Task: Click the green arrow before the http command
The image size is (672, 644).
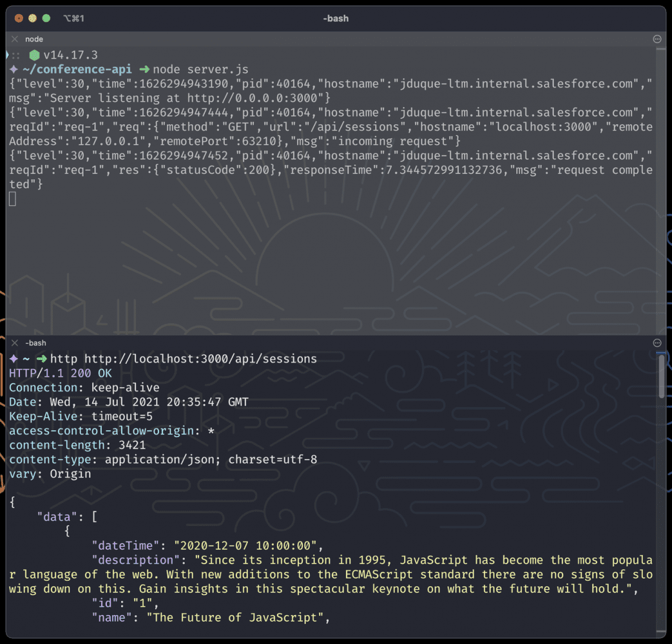Action: coord(41,359)
